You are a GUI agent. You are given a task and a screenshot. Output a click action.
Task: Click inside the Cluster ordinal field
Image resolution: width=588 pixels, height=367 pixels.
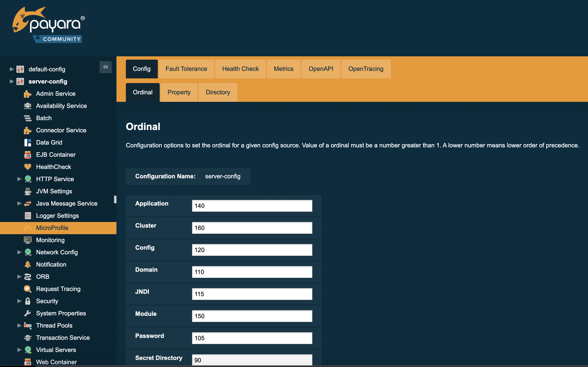(x=252, y=228)
